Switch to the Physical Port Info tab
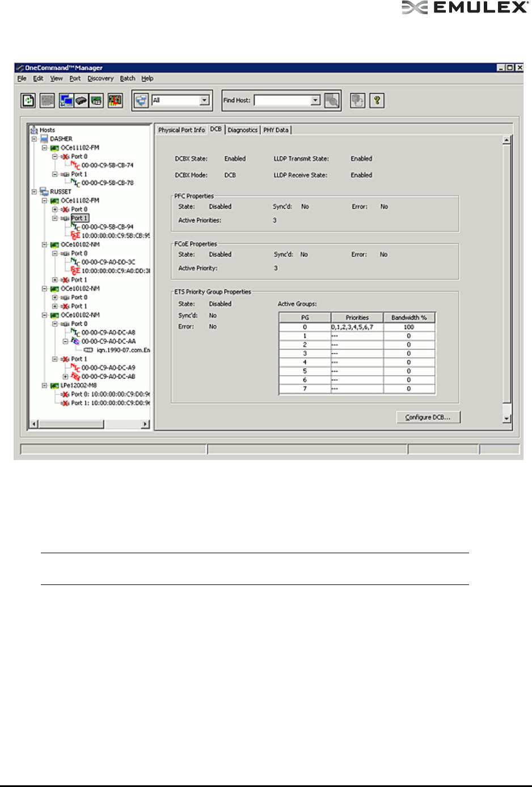This screenshot has height=787, width=532. pyautogui.click(x=181, y=130)
